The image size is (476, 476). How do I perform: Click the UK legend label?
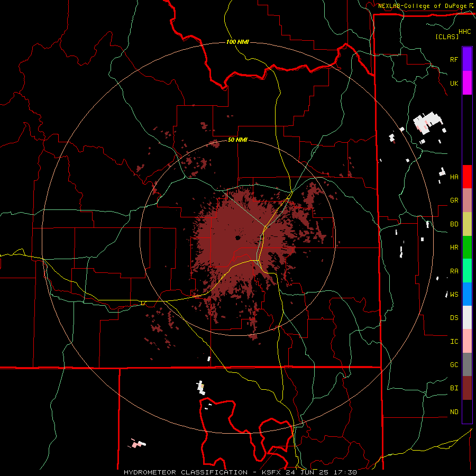click(x=454, y=83)
